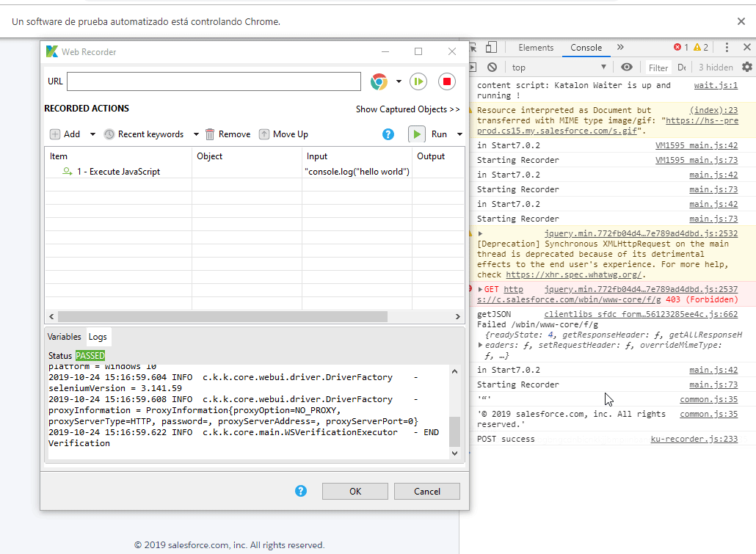Expand the getJSON object details triangle
Image resolution: width=756 pixels, height=554 pixels.
tap(480, 345)
